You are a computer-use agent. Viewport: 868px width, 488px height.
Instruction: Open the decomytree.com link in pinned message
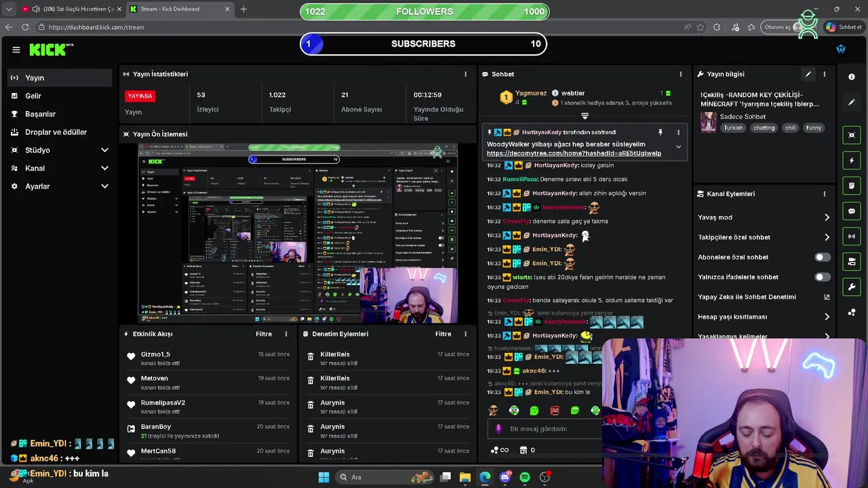(x=574, y=153)
